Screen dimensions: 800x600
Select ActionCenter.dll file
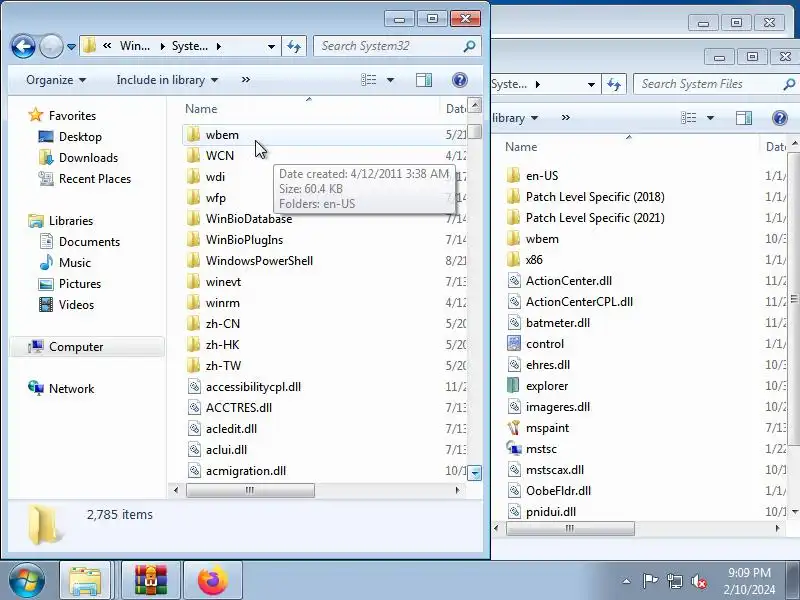568,281
